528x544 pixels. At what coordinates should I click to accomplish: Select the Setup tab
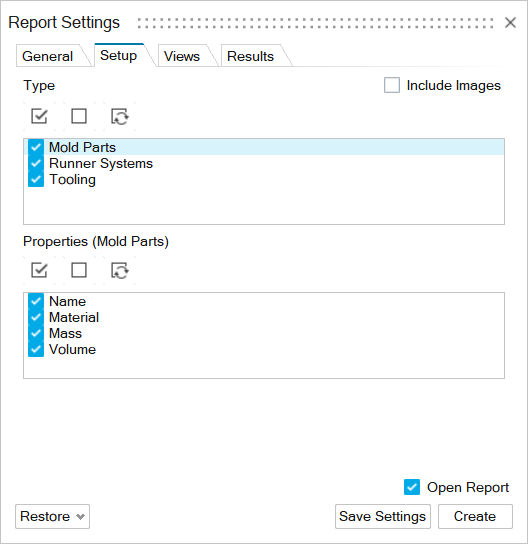point(120,55)
